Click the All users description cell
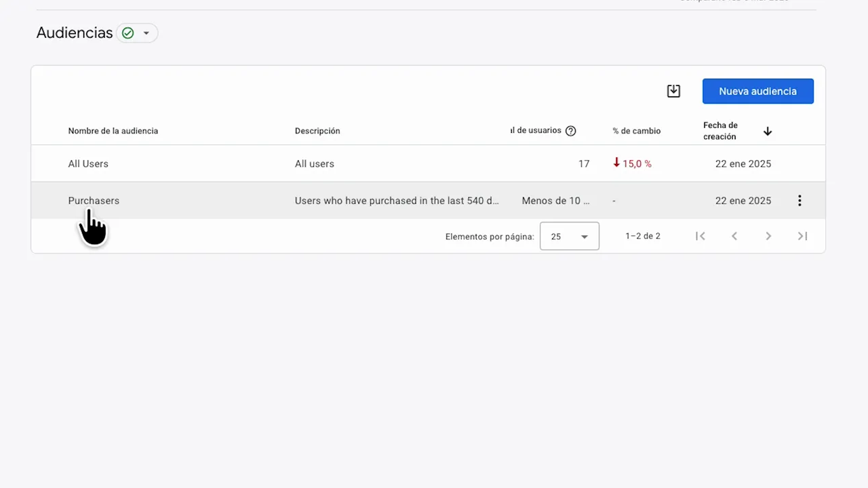Screen dimensions: 868x488 [x=315, y=164]
